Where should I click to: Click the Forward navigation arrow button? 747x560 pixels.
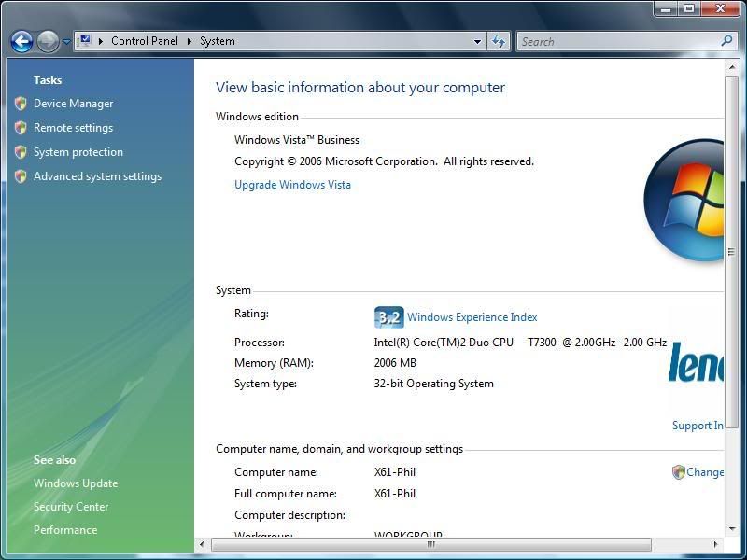[48, 42]
